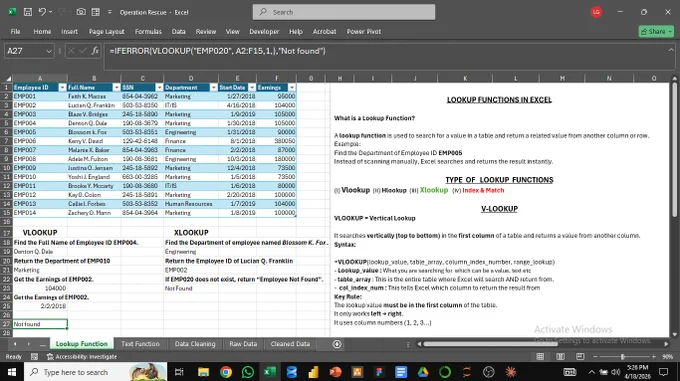Click the zoom in plus button
This screenshot has height=381, width=680.
[x=654, y=357]
